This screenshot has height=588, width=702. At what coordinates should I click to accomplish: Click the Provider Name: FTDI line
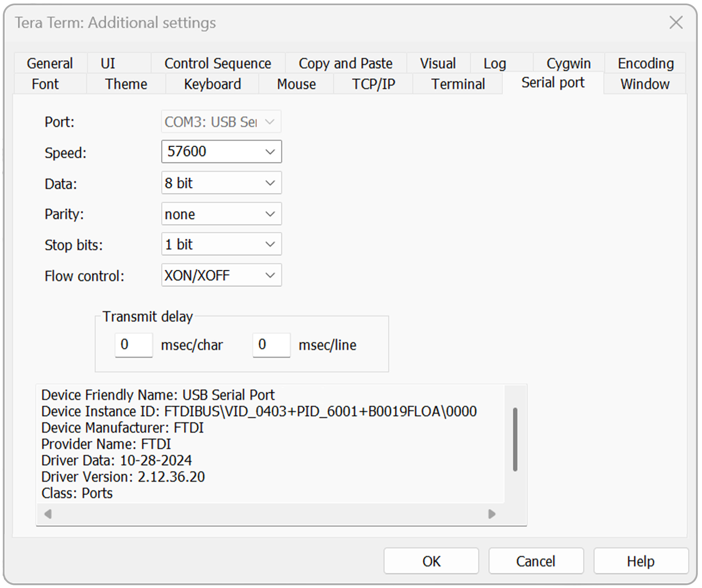(x=106, y=444)
